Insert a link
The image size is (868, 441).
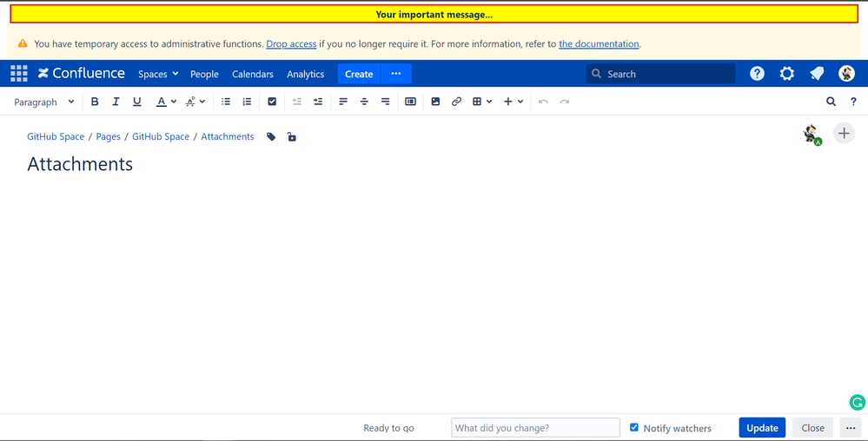456,102
